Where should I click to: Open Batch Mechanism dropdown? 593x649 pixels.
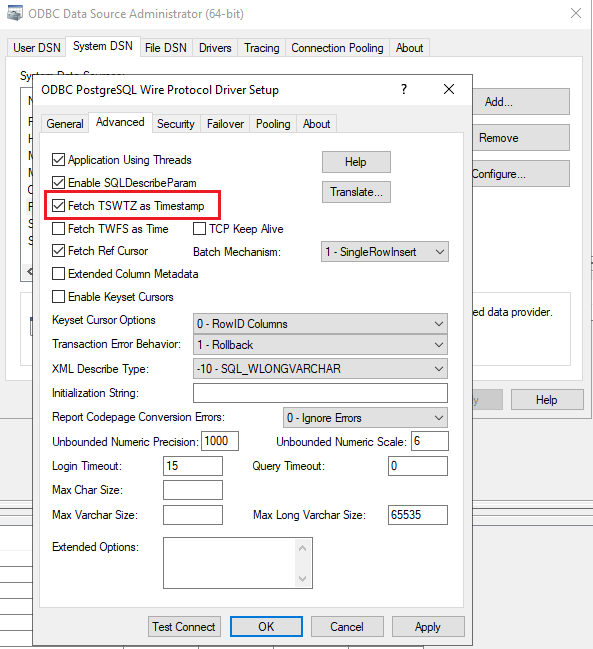(x=385, y=252)
